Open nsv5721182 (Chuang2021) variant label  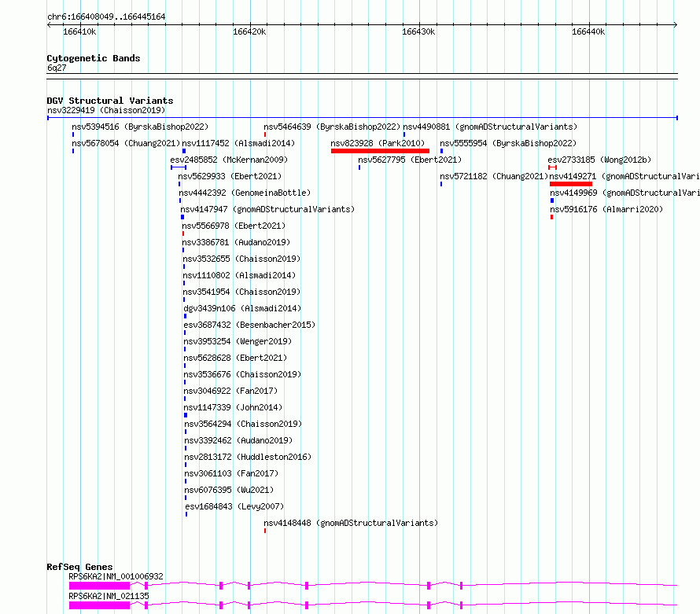[x=494, y=176]
